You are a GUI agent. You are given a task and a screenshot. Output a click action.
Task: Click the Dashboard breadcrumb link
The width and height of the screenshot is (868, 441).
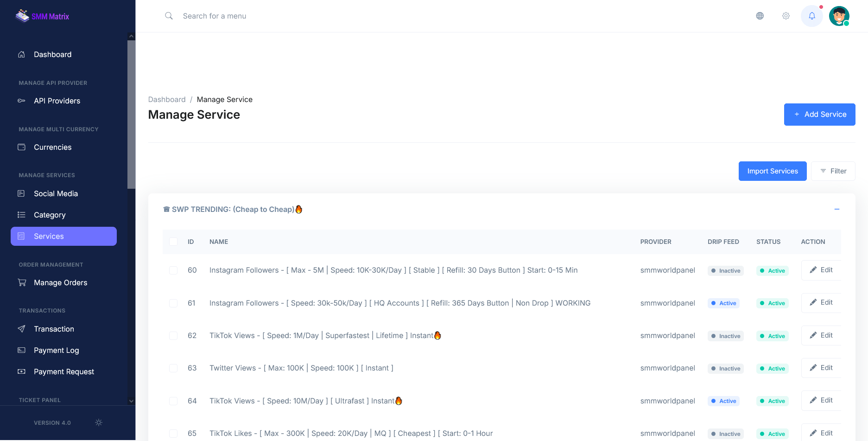tap(167, 99)
